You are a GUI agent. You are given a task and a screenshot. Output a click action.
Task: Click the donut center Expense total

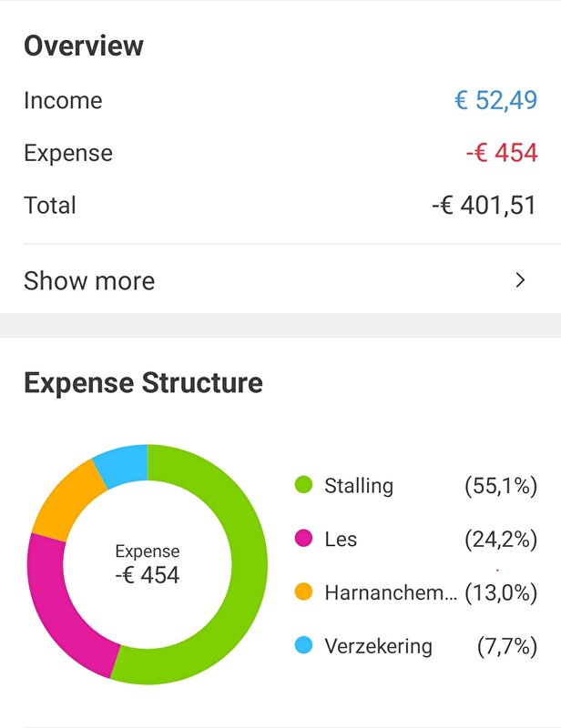148,564
